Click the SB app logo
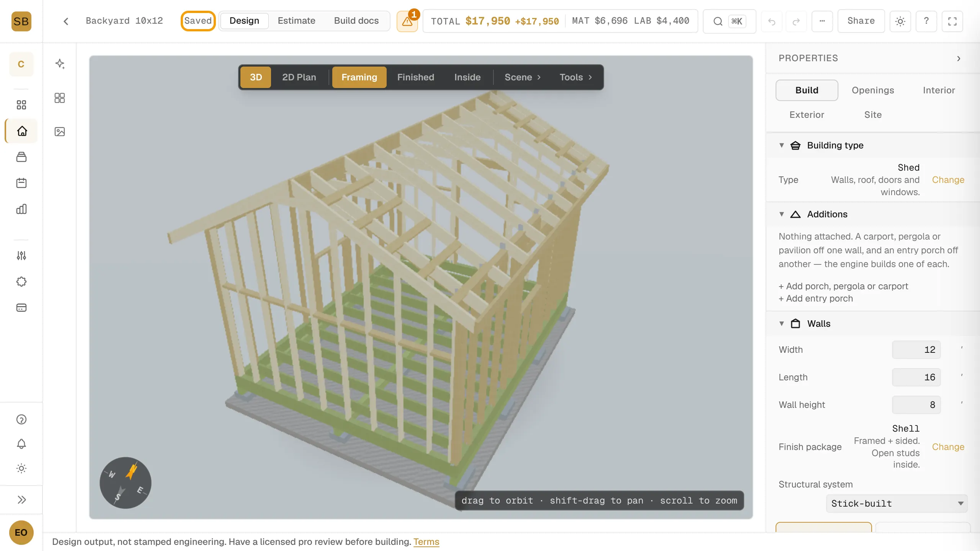Screen dimensions: 980x551 [x=21, y=21]
